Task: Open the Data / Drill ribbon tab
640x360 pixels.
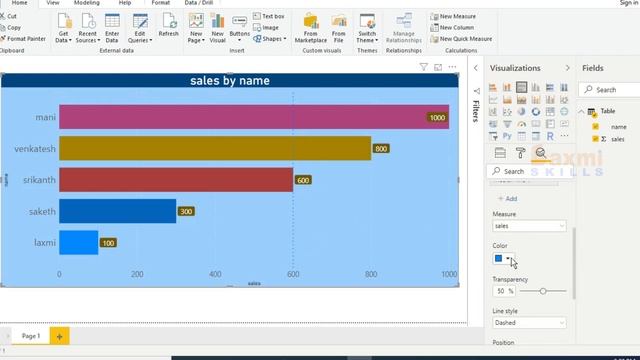Action: click(199, 3)
